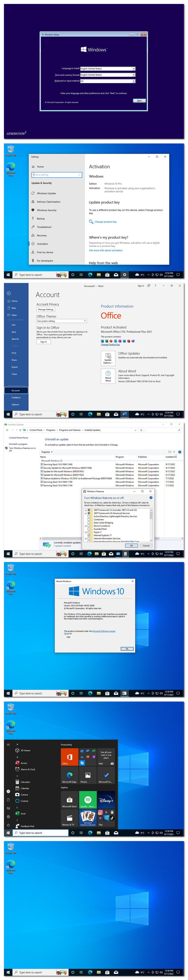This screenshot has height=980, width=188.
Task: Open Organize dropdown in Installed Updates
Action: [x=47, y=452]
